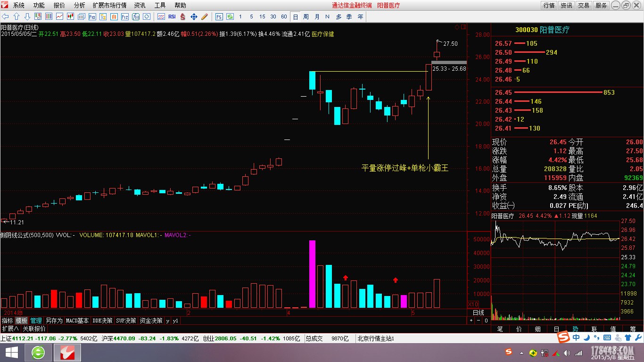Image resolution: width=644 pixels, height=362 pixels.
Task: Select the weekly 周 period
Action: pyautogui.click(x=306, y=16)
